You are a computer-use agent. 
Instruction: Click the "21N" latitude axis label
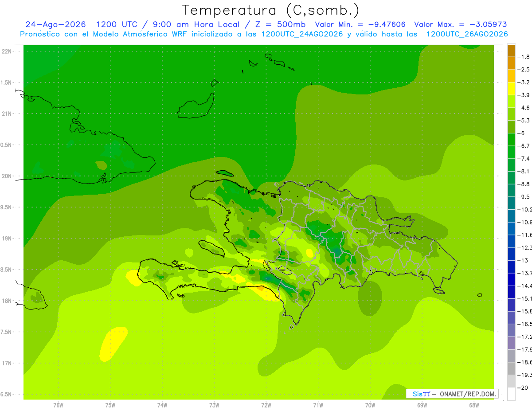[7, 114]
